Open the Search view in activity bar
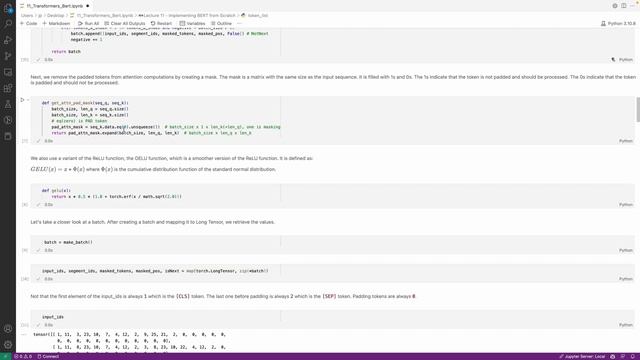 (8, 24)
